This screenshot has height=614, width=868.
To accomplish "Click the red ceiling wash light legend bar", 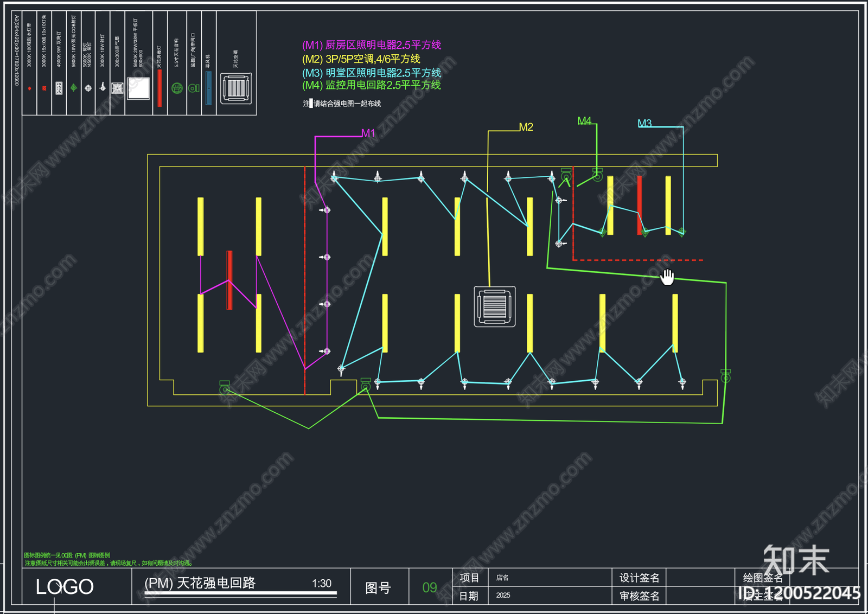I will coord(159,88).
